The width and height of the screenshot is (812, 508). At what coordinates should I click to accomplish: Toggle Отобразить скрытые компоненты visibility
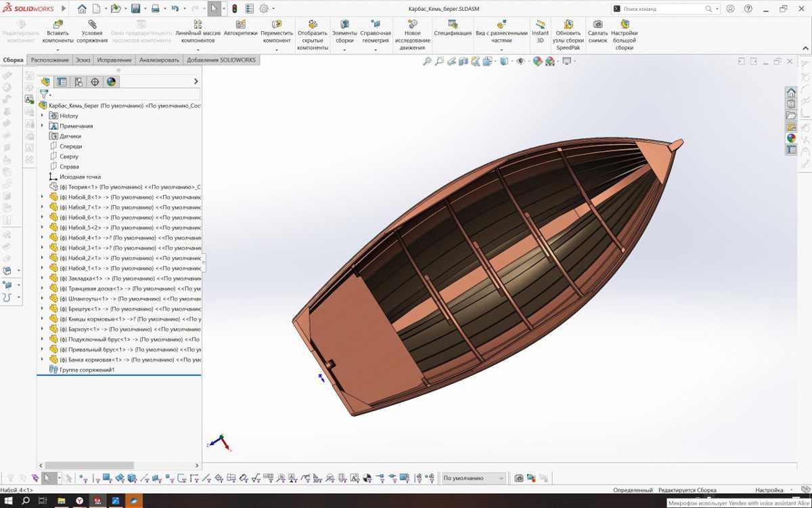[312, 24]
